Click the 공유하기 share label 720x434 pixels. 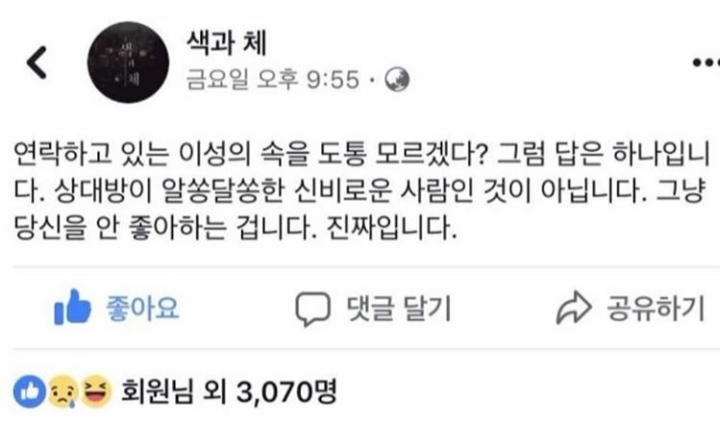coord(656,308)
